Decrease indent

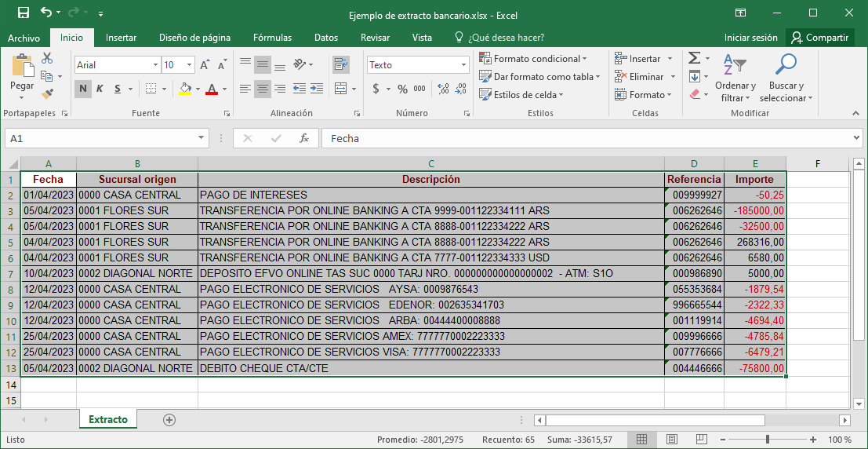coord(300,89)
